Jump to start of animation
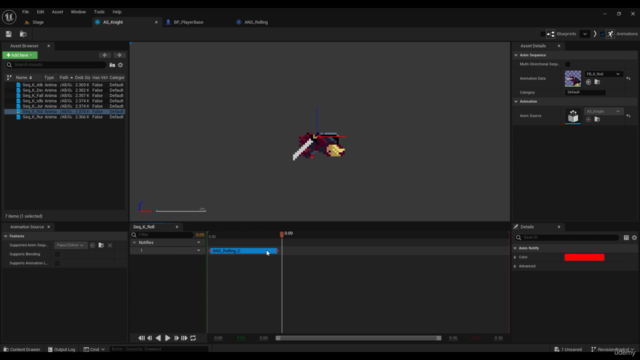Image resolution: width=640 pixels, height=360 pixels. (141, 338)
